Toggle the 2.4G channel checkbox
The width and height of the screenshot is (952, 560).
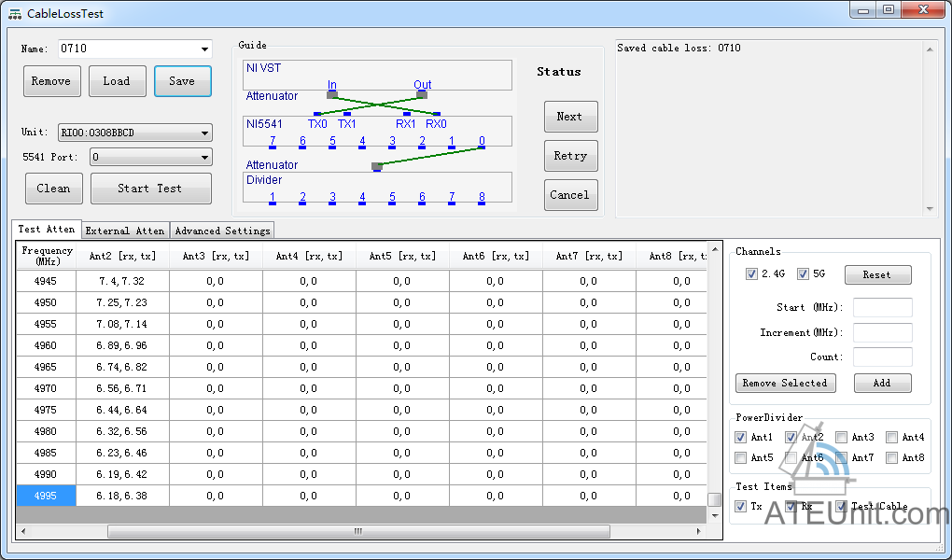pyautogui.click(x=751, y=274)
